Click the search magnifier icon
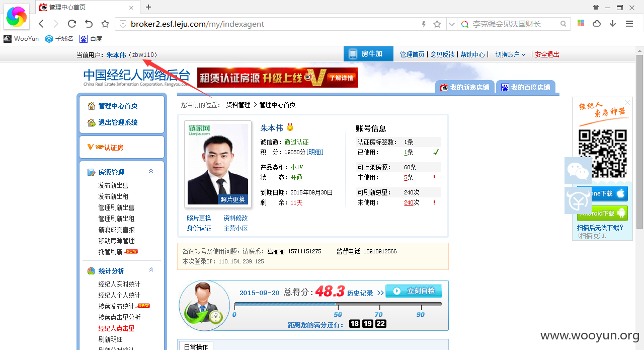Screen dimensions: 644x350 (x=563, y=24)
